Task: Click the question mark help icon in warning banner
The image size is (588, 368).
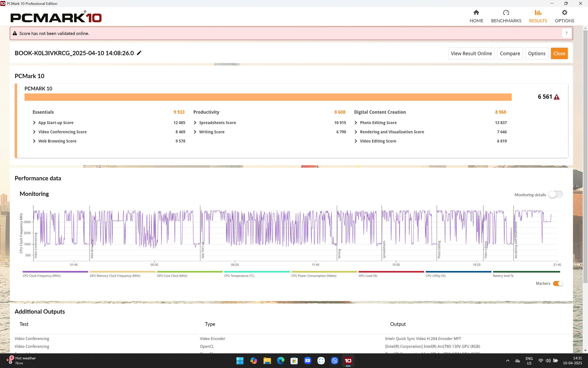Action: tap(566, 33)
